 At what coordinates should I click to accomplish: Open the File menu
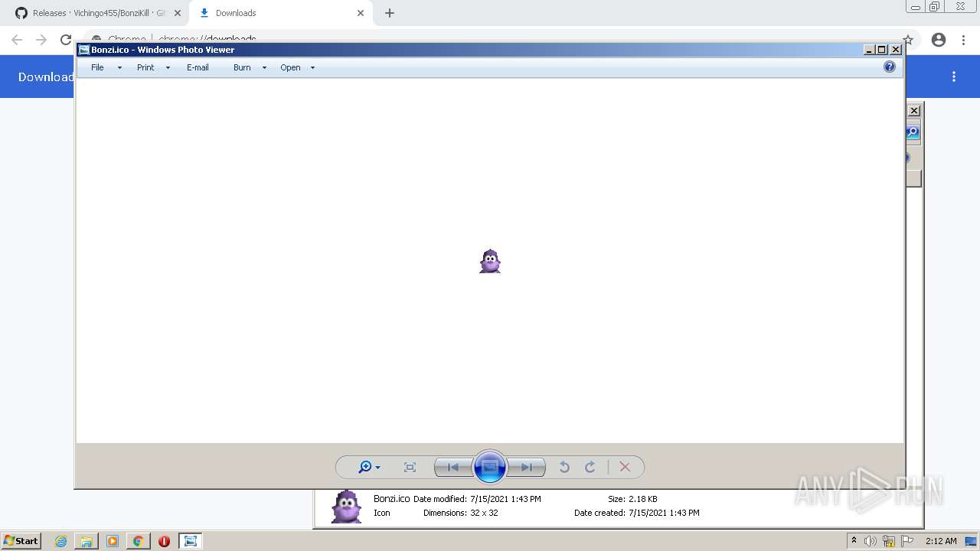coord(97,67)
